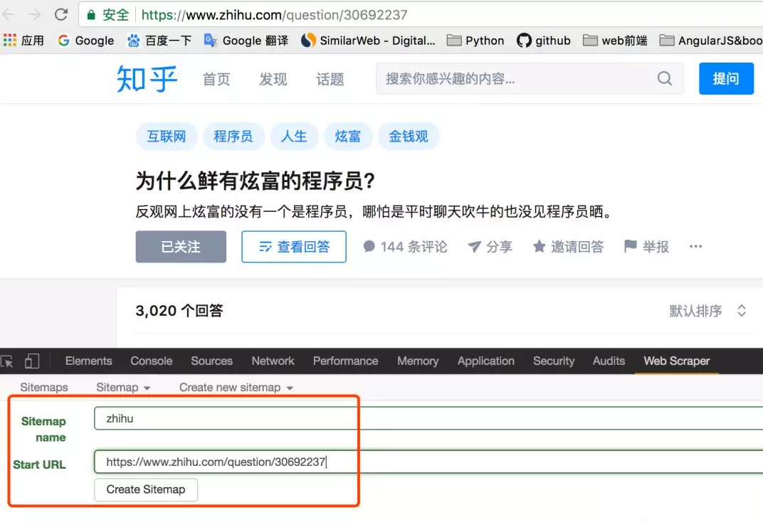This screenshot has width=763, height=532.
Task: Go to 首页 navigation tab
Action: [216, 79]
